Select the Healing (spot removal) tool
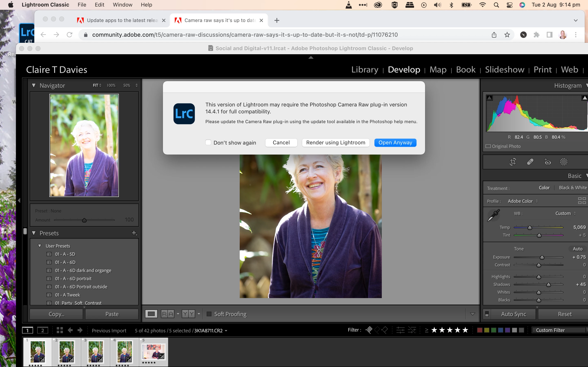The width and height of the screenshot is (588, 367). tap(530, 162)
